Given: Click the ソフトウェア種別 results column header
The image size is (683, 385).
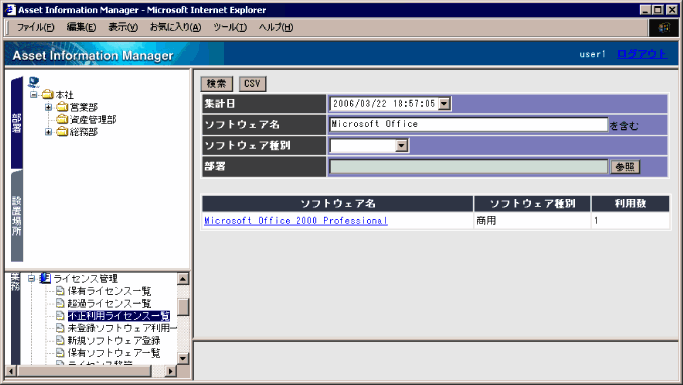Looking at the screenshot, I should point(532,203).
